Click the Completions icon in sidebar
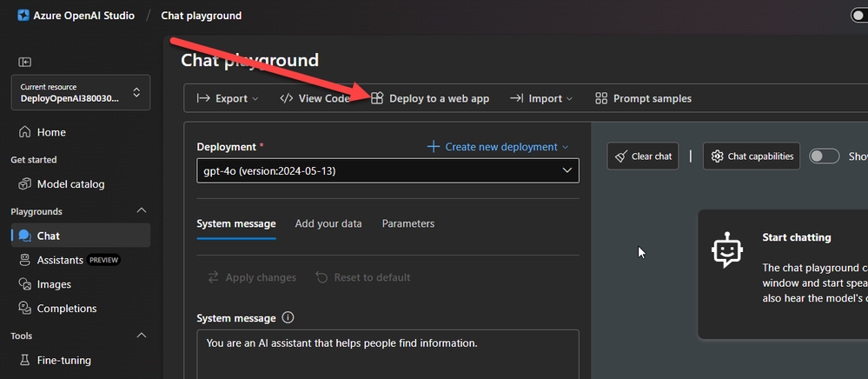The image size is (868, 379). coord(24,308)
